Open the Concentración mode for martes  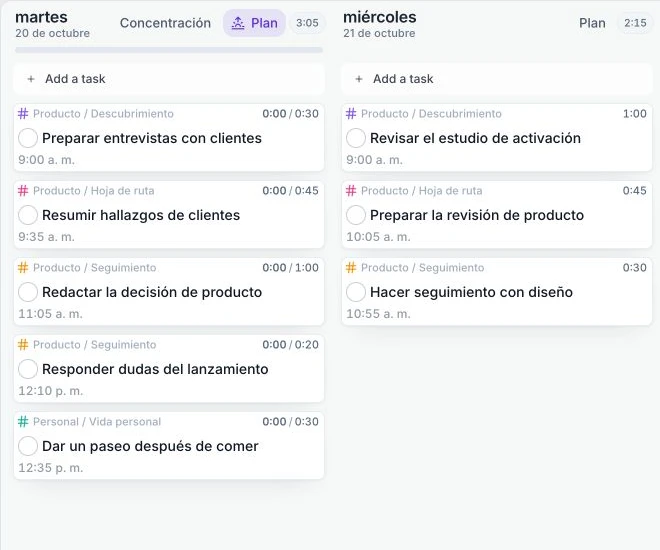(x=165, y=23)
